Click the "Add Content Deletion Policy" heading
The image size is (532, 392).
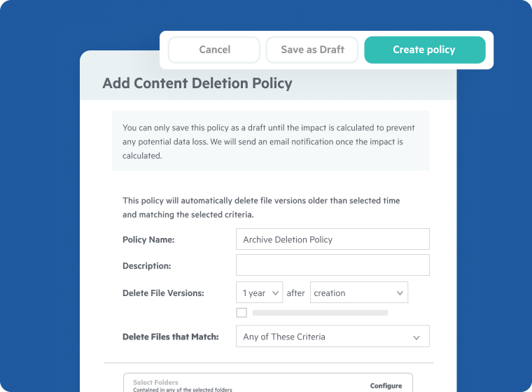[x=197, y=83]
